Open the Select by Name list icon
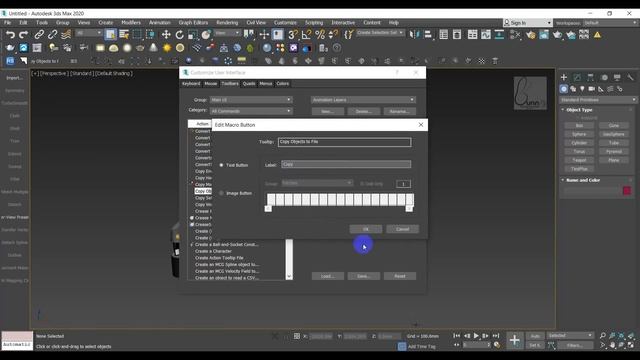This screenshot has width=640, height=360. pos(124,35)
